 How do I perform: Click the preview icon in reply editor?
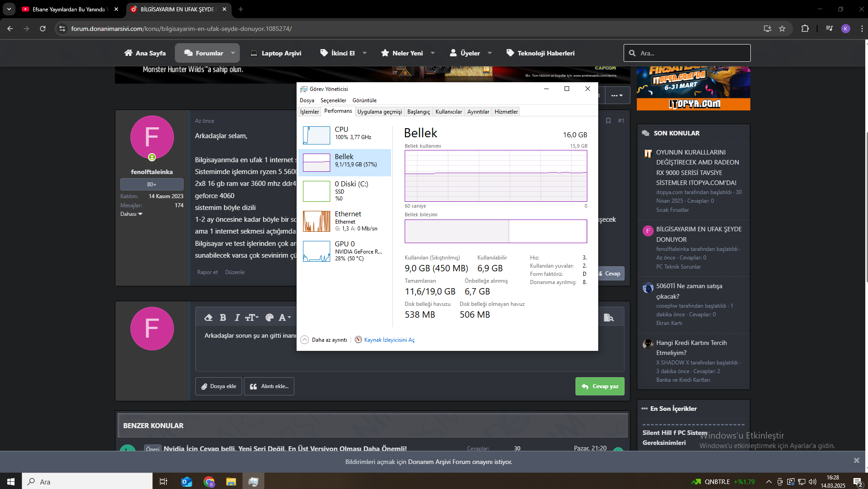tap(608, 318)
